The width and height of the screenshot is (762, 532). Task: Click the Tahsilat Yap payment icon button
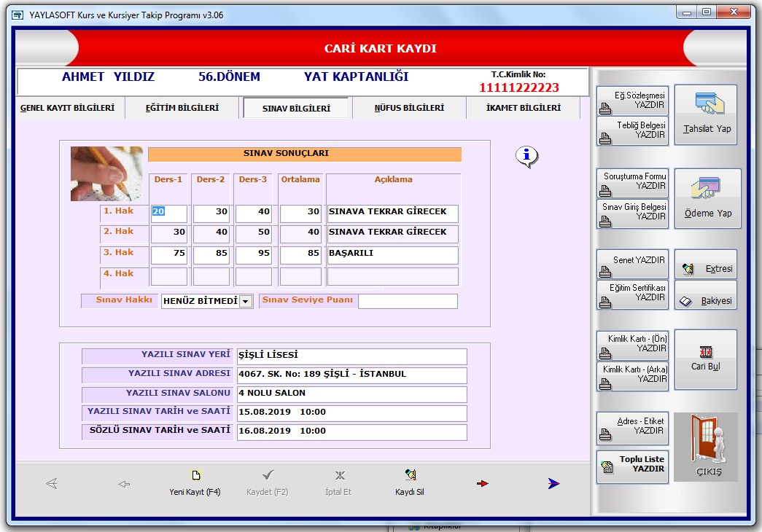coord(706,114)
